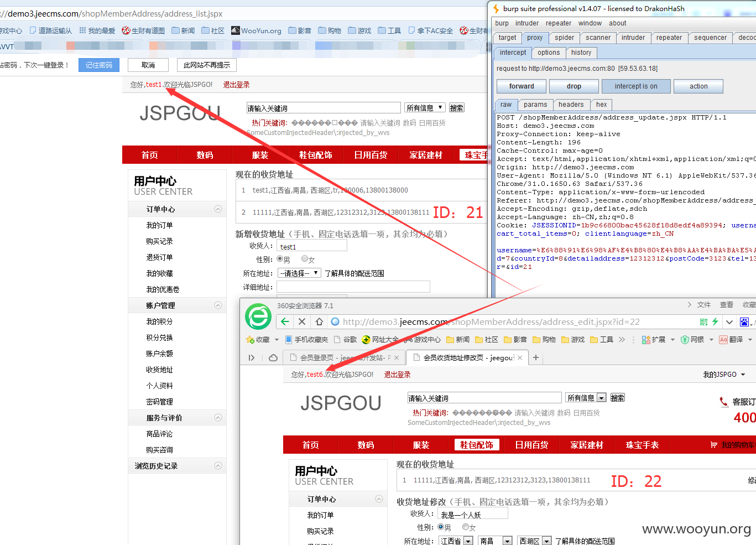Click the 记住密码 button

pyautogui.click(x=99, y=65)
